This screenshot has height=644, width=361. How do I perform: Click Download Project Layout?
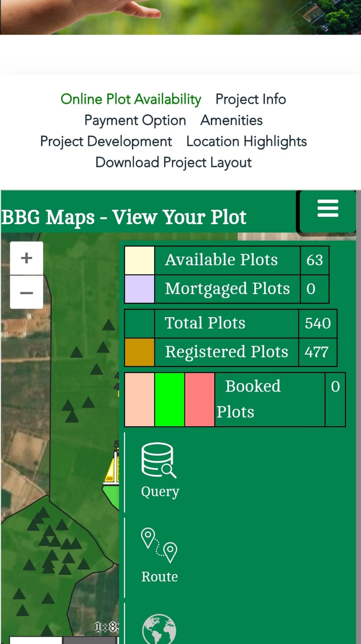click(x=173, y=163)
